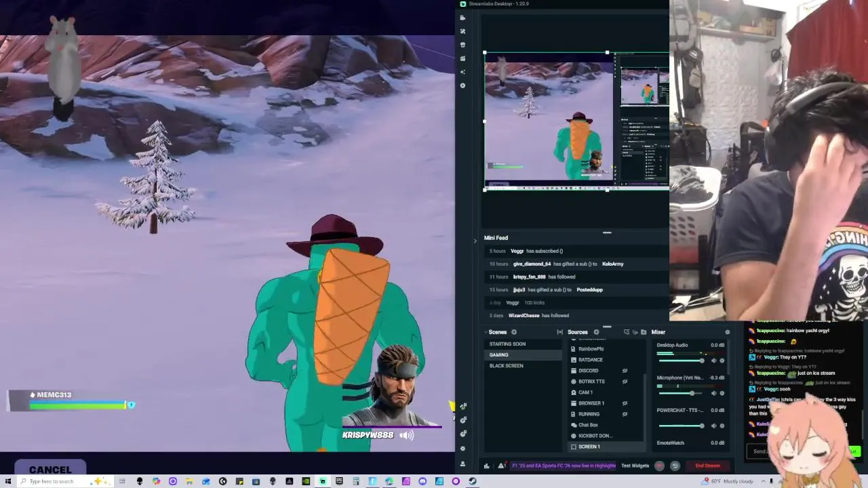
Task: Collapse the Scenes panel chevron
Action: pos(487,332)
